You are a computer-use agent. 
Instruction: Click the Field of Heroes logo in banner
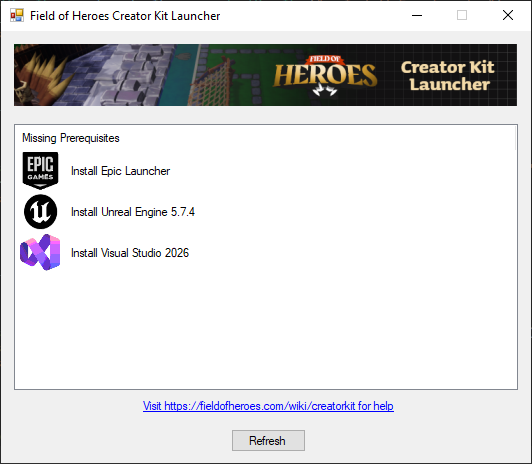pos(325,75)
